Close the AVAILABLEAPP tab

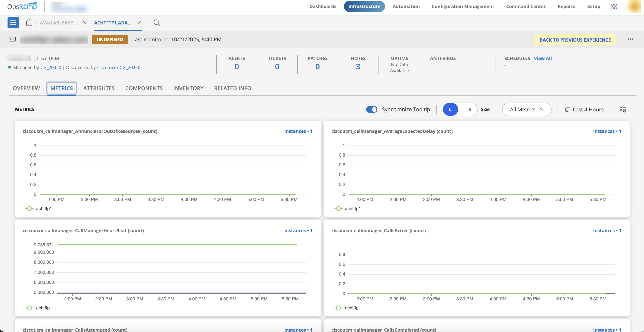tap(85, 23)
